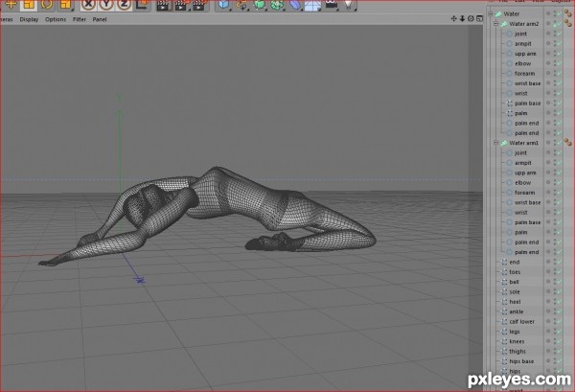The height and width of the screenshot is (392, 575).
Task: Select upp arm under Water arm2
Action: (x=525, y=54)
